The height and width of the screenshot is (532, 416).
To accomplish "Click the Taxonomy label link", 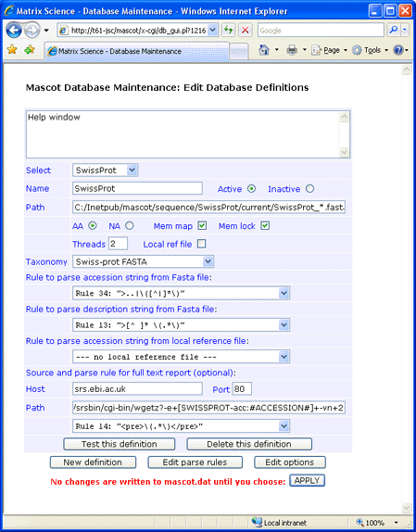I will click(x=46, y=262).
